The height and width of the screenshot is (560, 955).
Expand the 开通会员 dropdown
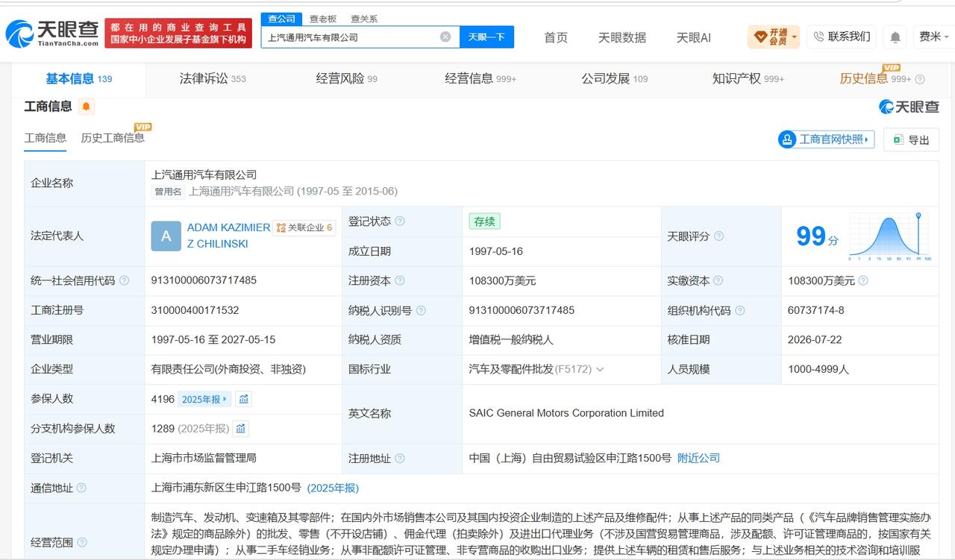tap(774, 37)
